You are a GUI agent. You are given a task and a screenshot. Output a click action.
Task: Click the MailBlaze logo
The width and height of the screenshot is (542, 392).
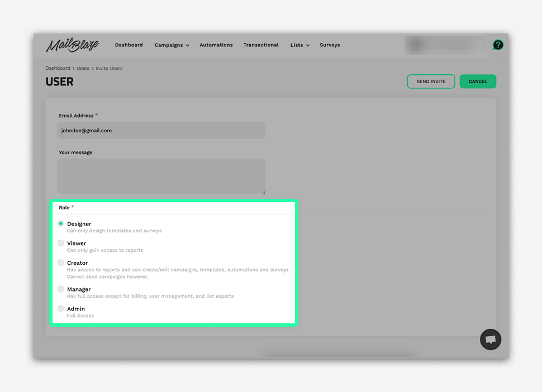click(x=72, y=45)
